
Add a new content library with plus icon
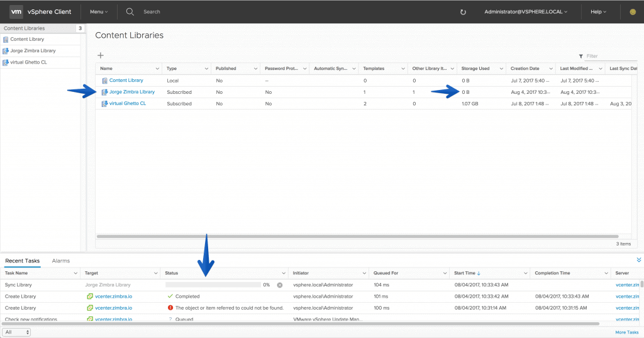[x=100, y=55]
